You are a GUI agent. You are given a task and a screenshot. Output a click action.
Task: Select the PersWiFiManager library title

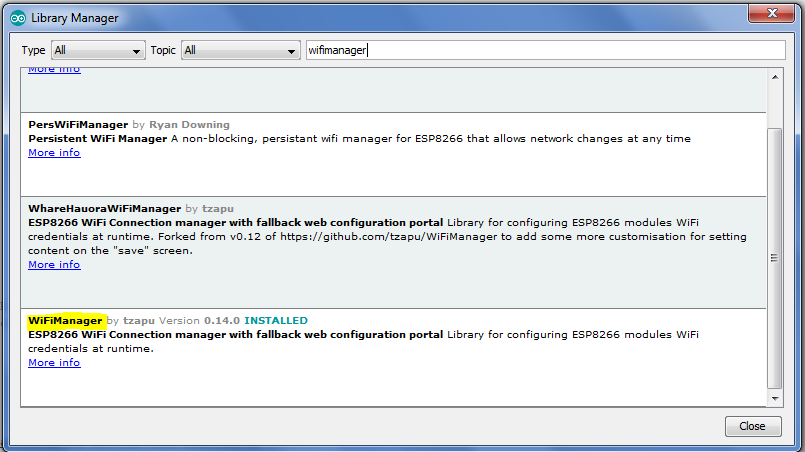coord(78,125)
